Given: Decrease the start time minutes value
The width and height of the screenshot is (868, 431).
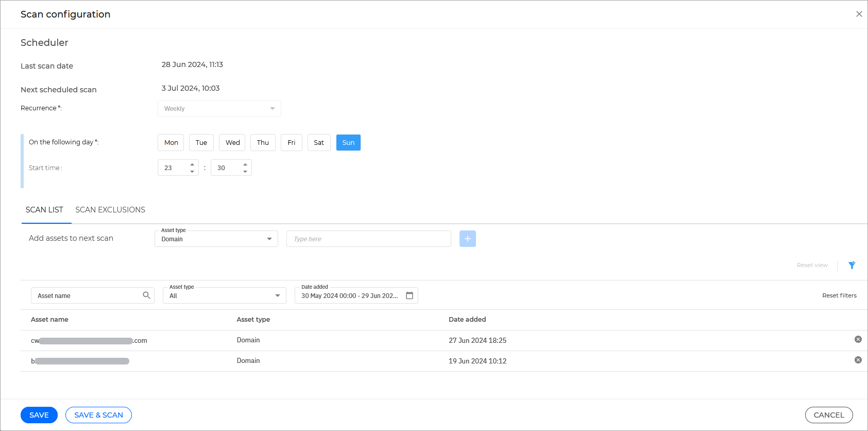Looking at the screenshot, I should tap(245, 171).
